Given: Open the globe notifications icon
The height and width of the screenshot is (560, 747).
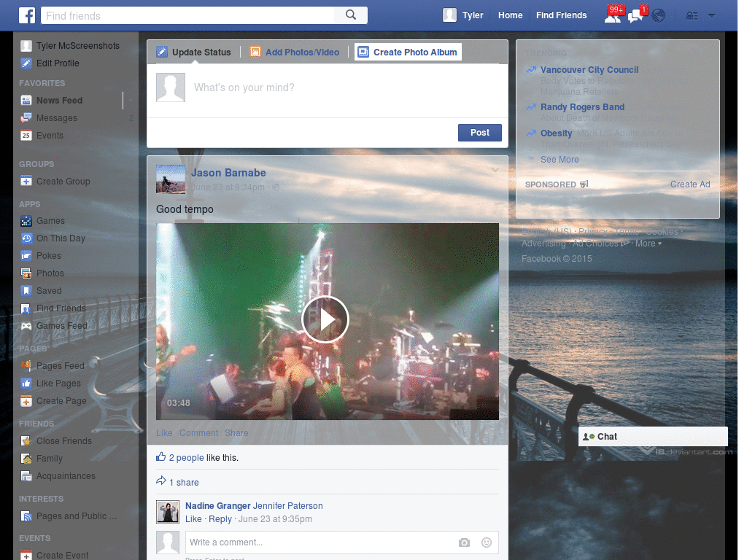Looking at the screenshot, I should (x=659, y=16).
